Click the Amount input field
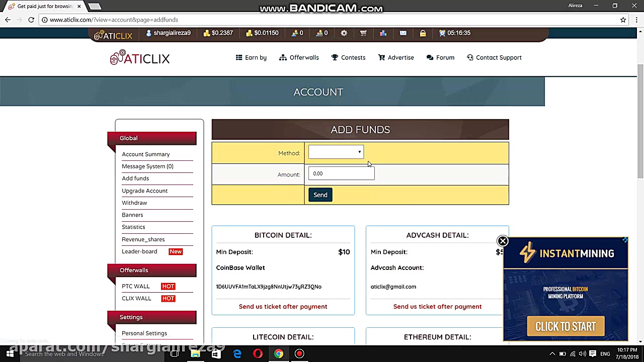Image resolution: width=644 pixels, height=362 pixels. point(341,174)
